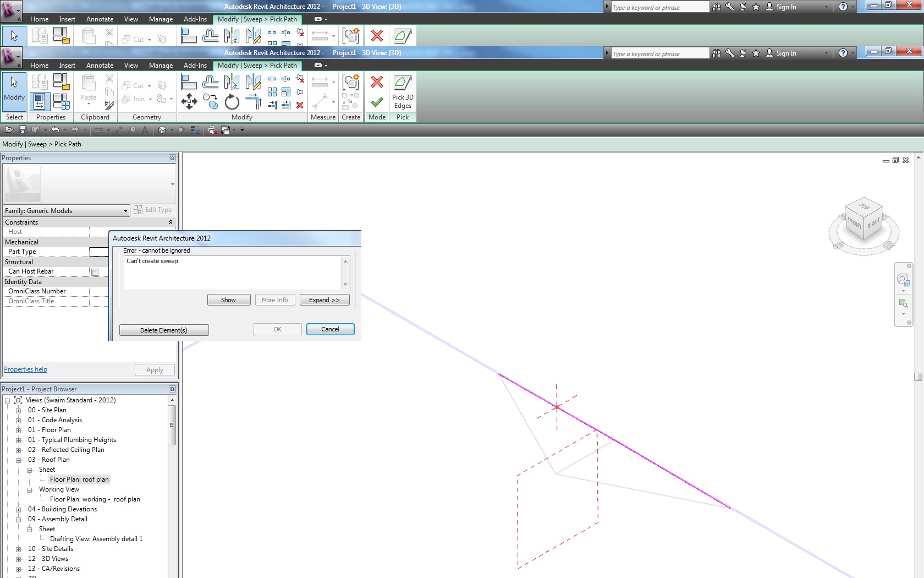The width and height of the screenshot is (924, 578).
Task: Expand the 04 - Building Elevations node
Action: coord(18,509)
